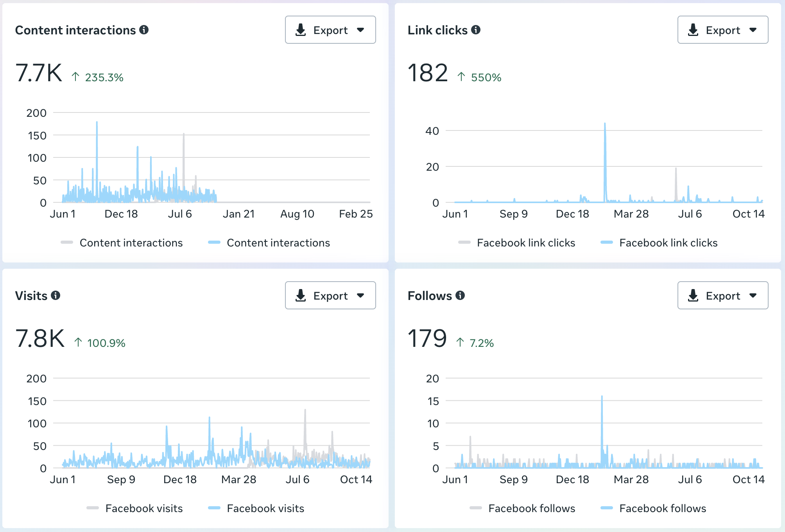The width and height of the screenshot is (785, 532).
Task: Click download icon in Follows Export button
Action: [693, 295]
